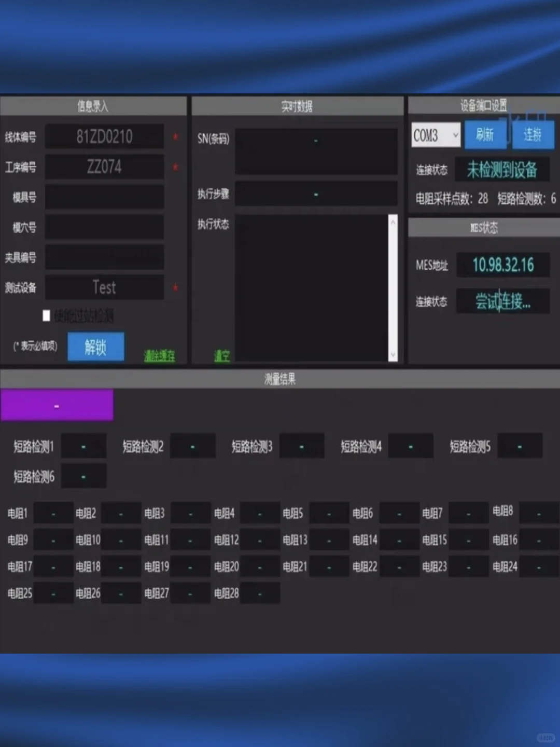Viewport: 560px width, 747px height.
Task: Click the 短路检测2 value box
Action: [193, 446]
